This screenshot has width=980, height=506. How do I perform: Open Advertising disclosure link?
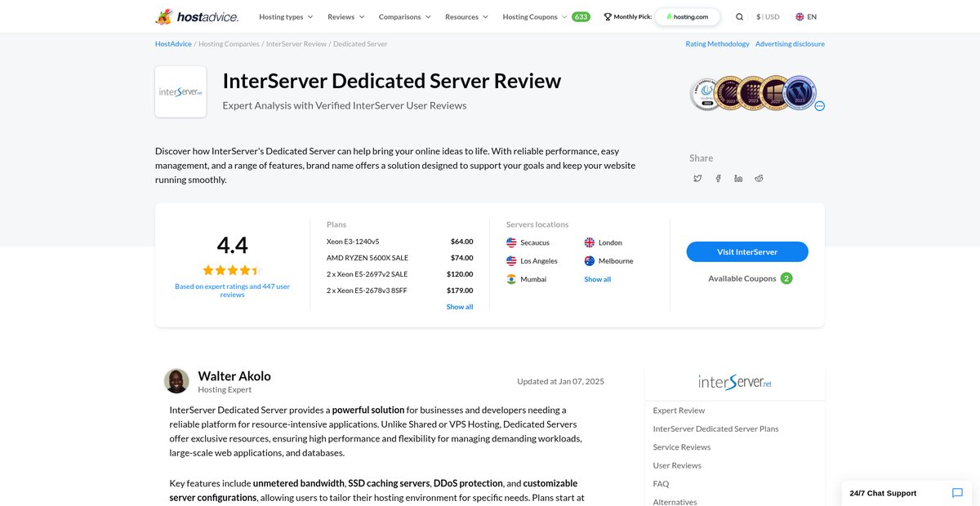(x=790, y=44)
